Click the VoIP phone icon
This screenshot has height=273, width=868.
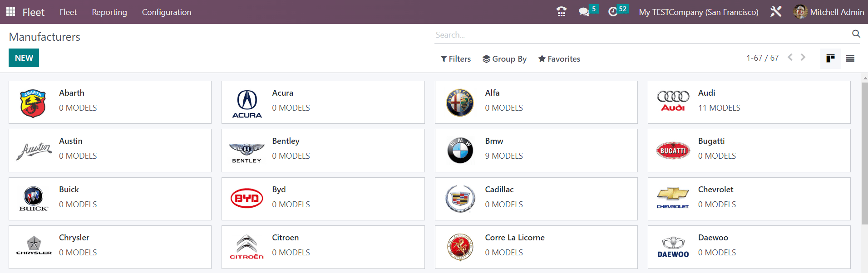click(x=561, y=12)
